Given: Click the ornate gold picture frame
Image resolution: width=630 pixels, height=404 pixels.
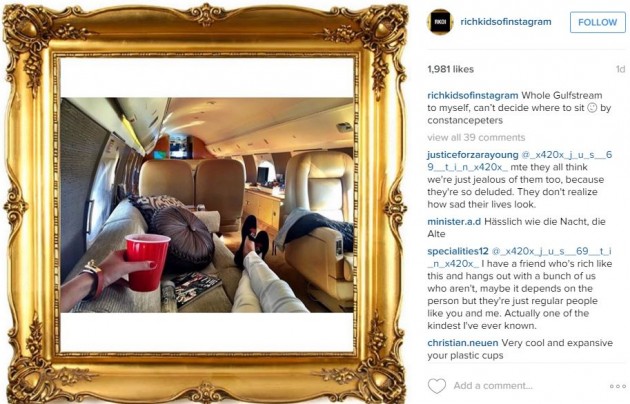Looking at the screenshot, I should [206, 202].
